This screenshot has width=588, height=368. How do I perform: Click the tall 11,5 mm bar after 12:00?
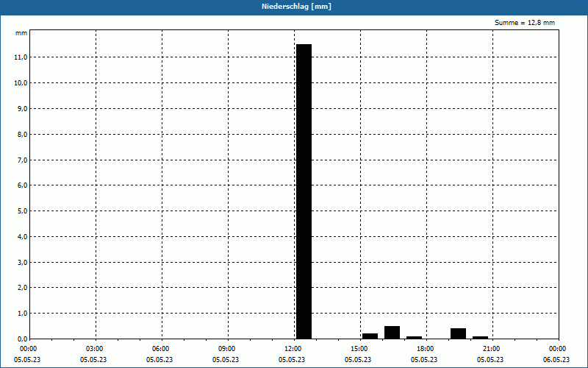click(x=304, y=191)
